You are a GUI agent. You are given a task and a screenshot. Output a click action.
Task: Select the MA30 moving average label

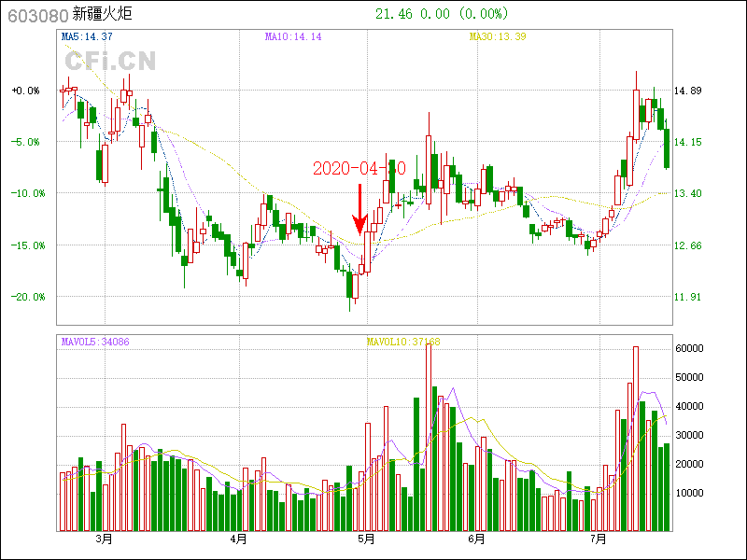point(499,36)
